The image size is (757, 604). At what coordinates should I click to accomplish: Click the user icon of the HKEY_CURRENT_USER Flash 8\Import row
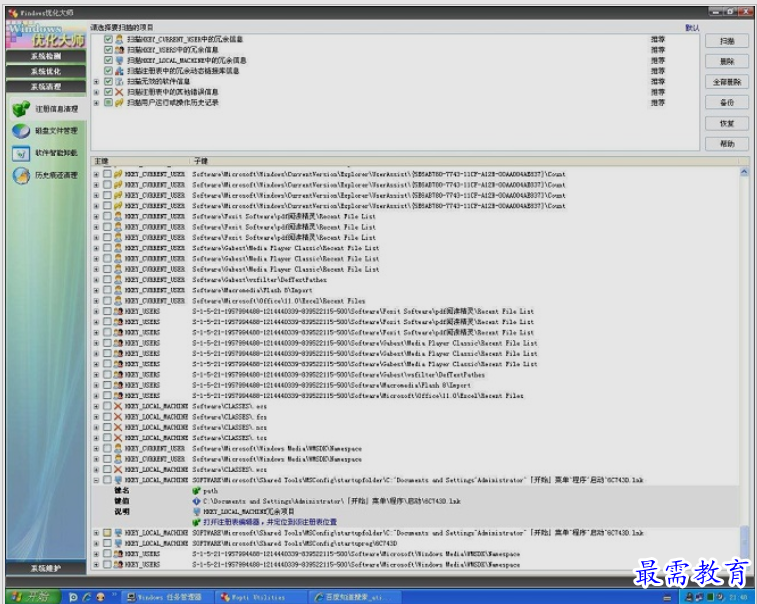pyautogui.click(x=118, y=290)
